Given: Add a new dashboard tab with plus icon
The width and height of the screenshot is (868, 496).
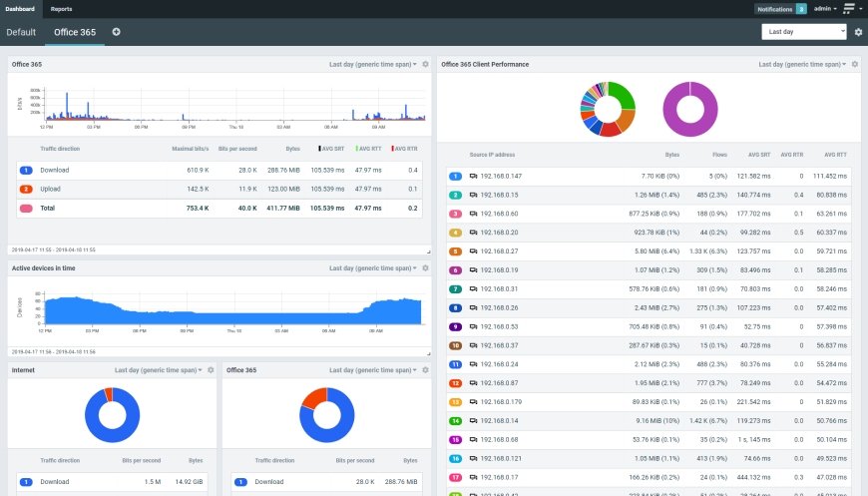Looking at the screenshot, I should [x=117, y=32].
